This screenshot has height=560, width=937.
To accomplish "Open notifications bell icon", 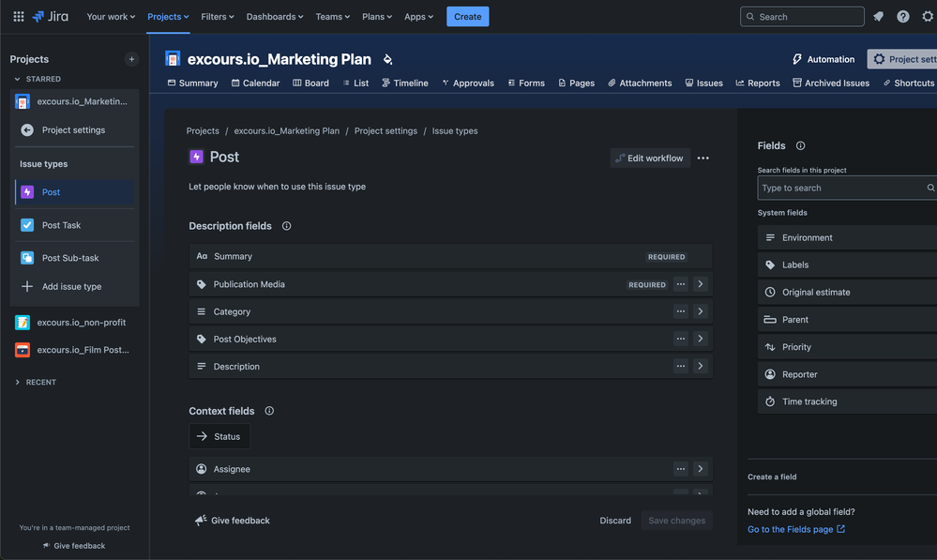I will coord(878,17).
